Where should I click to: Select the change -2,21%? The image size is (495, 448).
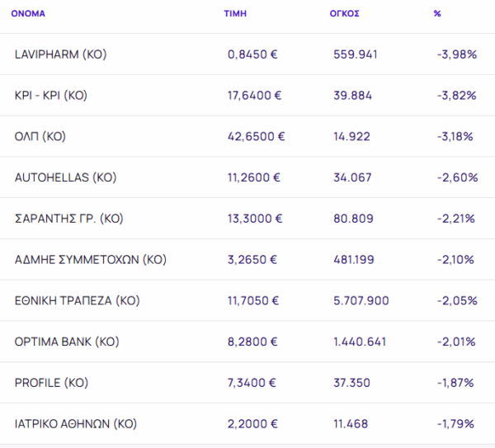point(456,219)
